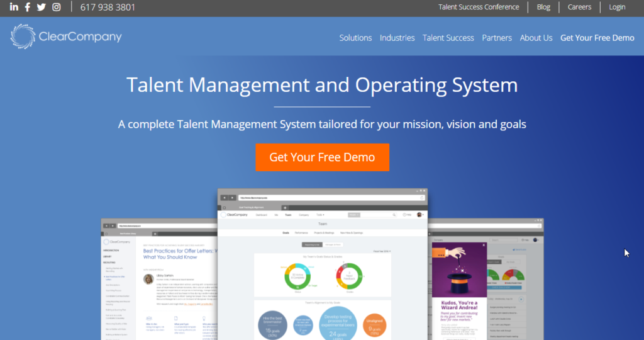Open the Talent Success menu

448,38
